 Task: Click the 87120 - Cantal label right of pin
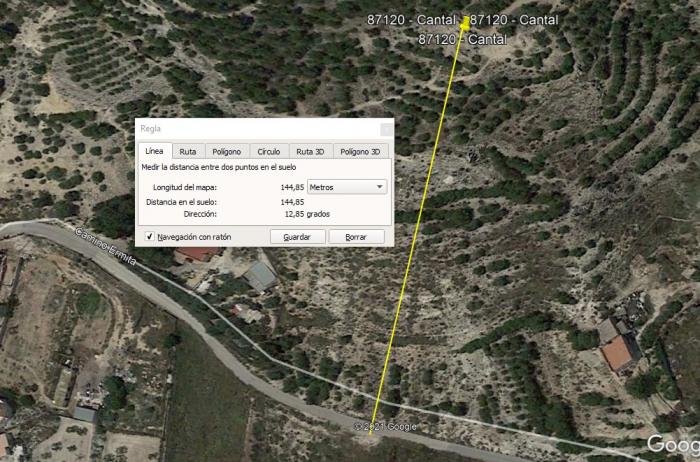[514, 20]
